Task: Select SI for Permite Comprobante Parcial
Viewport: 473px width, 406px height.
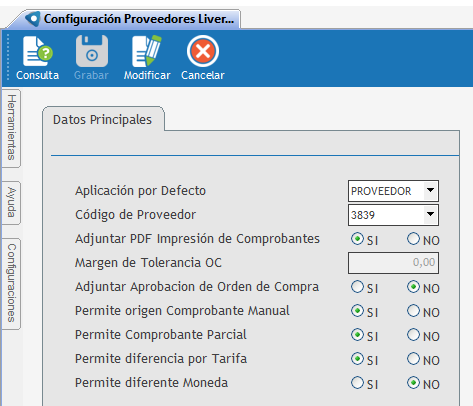Action: (357, 335)
